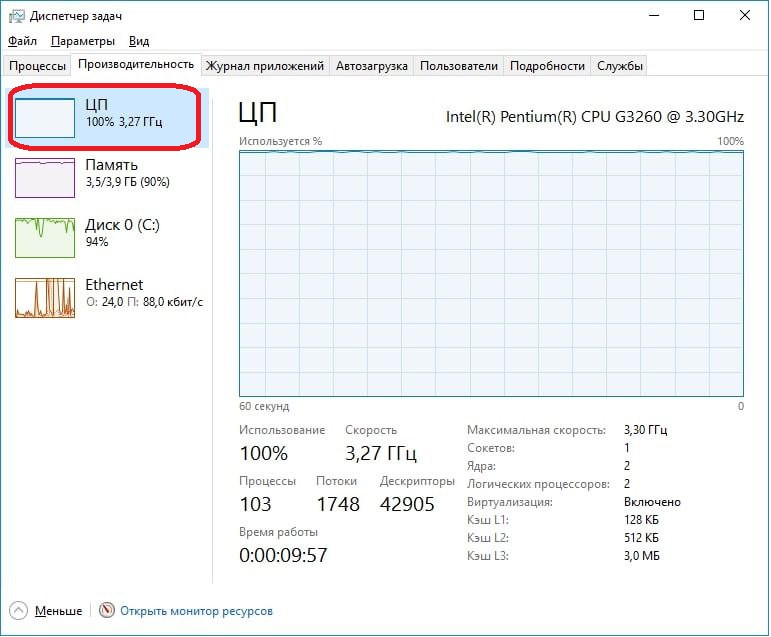This screenshot has height=637, width=771.
Task: Select the Диск 0 (C:) mini graph thumbnail
Action: coord(45,238)
